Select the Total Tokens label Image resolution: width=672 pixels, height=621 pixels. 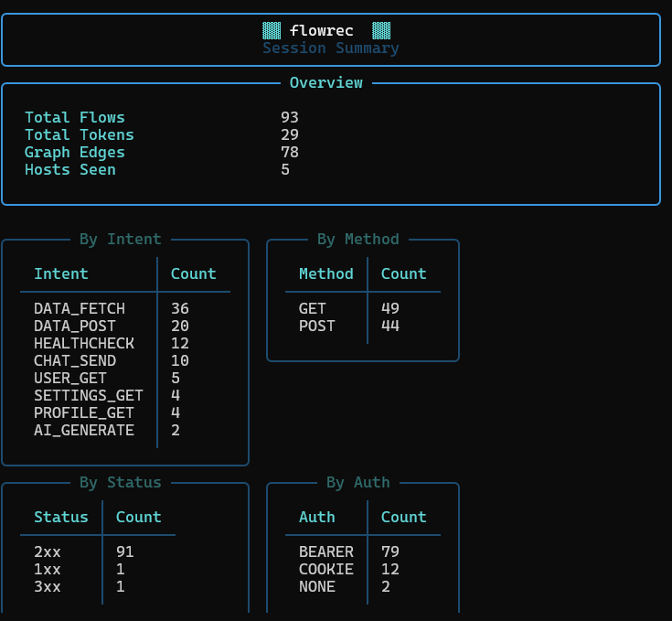(x=80, y=135)
